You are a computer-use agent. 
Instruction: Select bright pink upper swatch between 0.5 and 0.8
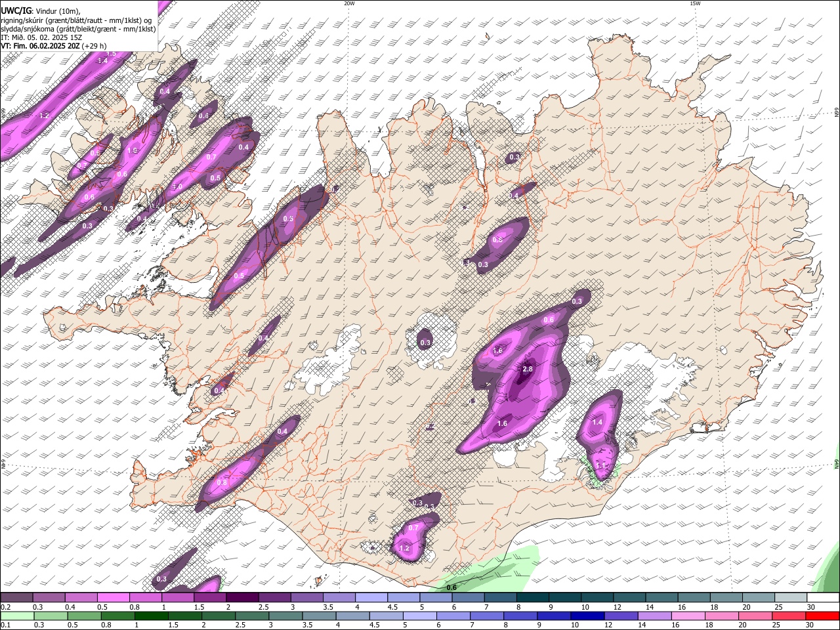pyautogui.click(x=114, y=598)
